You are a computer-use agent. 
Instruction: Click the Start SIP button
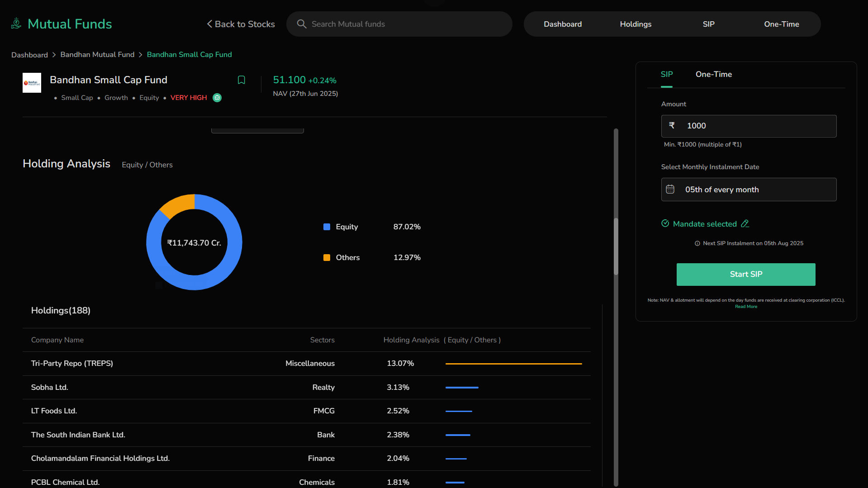(x=746, y=275)
